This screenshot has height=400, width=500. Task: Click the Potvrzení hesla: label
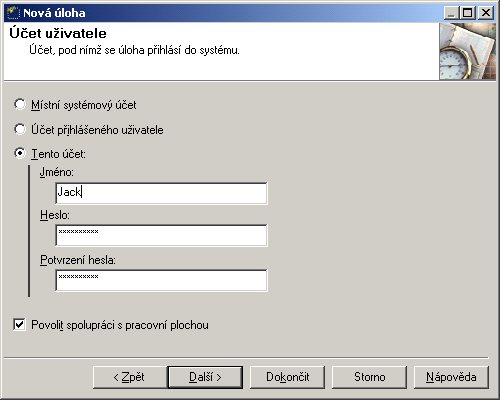78,260
